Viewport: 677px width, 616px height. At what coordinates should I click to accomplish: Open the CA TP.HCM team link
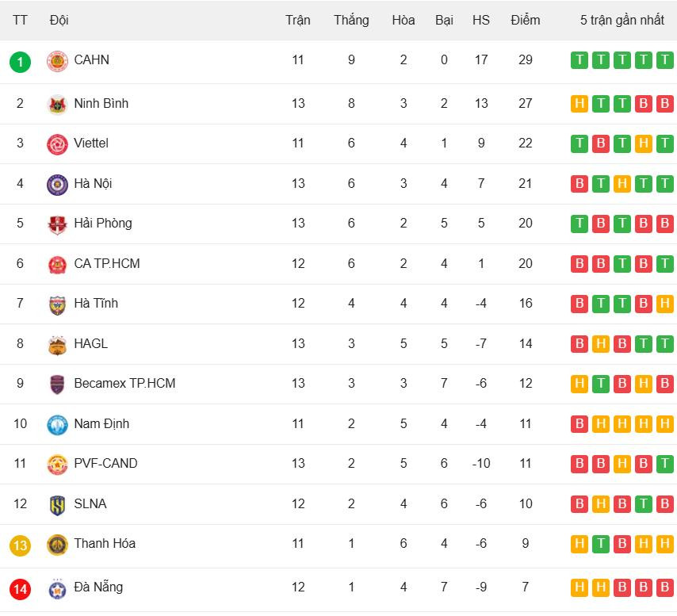106,263
